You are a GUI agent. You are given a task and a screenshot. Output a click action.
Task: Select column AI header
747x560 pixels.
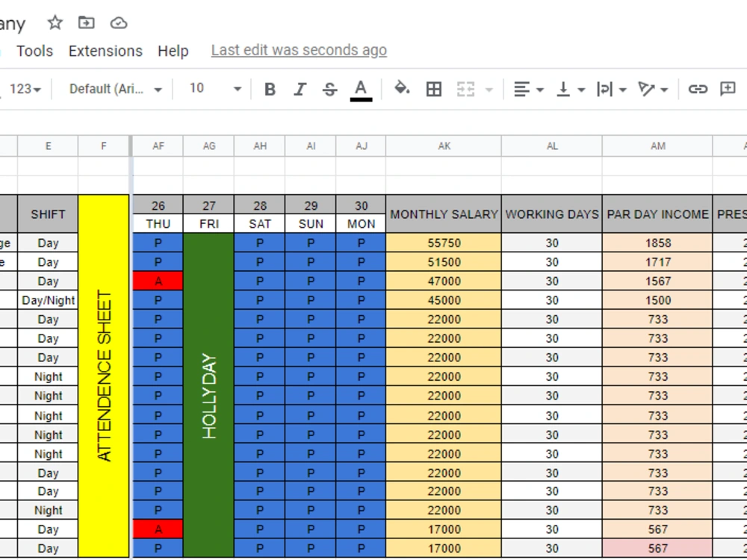click(311, 146)
